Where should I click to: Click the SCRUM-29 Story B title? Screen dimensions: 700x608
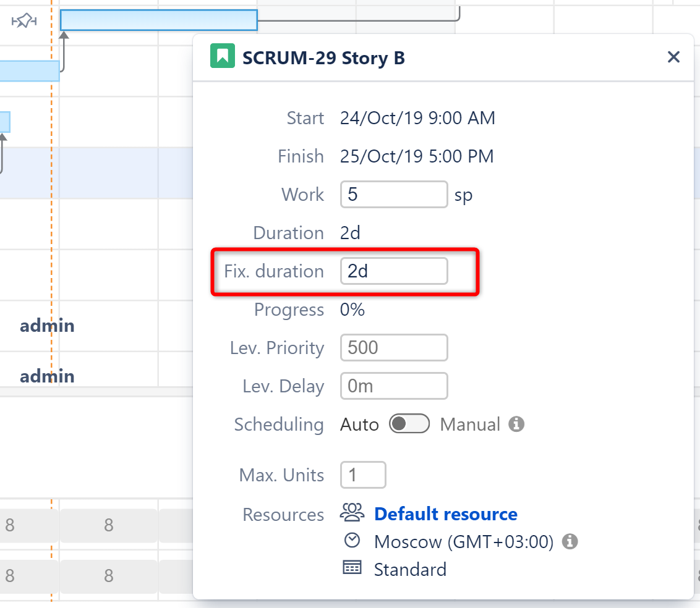[x=324, y=57]
